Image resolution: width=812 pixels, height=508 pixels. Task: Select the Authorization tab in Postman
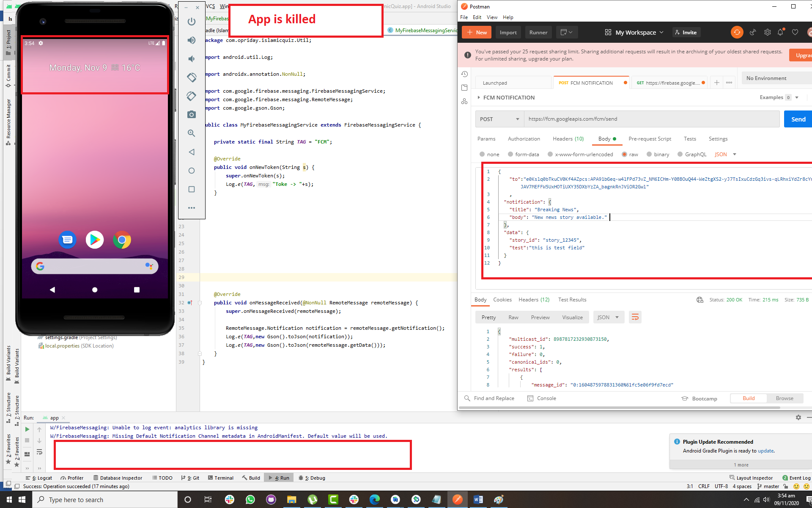click(x=523, y=139)
